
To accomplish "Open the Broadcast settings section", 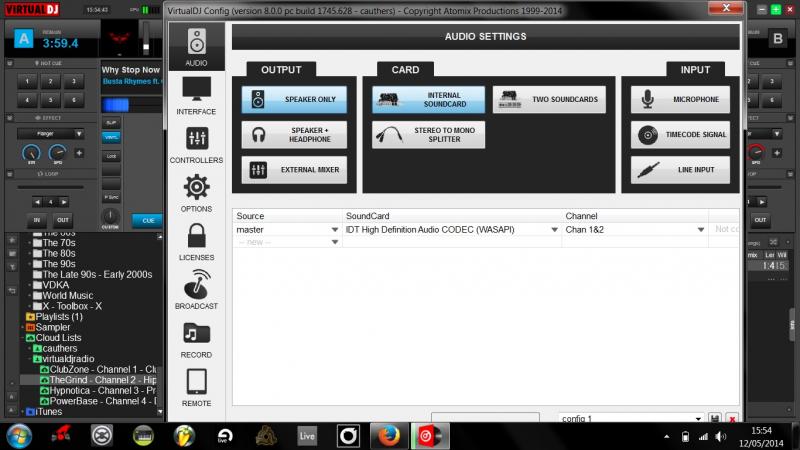I will coord(196,290).
